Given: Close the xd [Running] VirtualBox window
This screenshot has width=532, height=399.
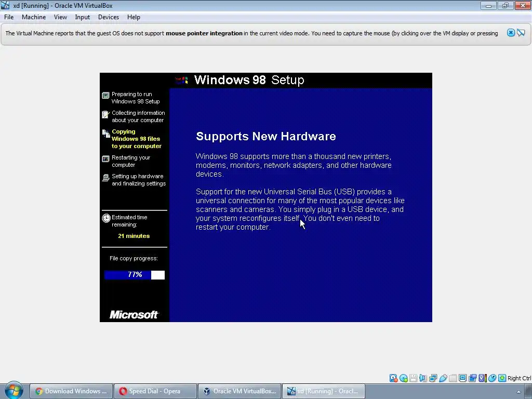Looking at the screenshot, I should click(523, 5).
